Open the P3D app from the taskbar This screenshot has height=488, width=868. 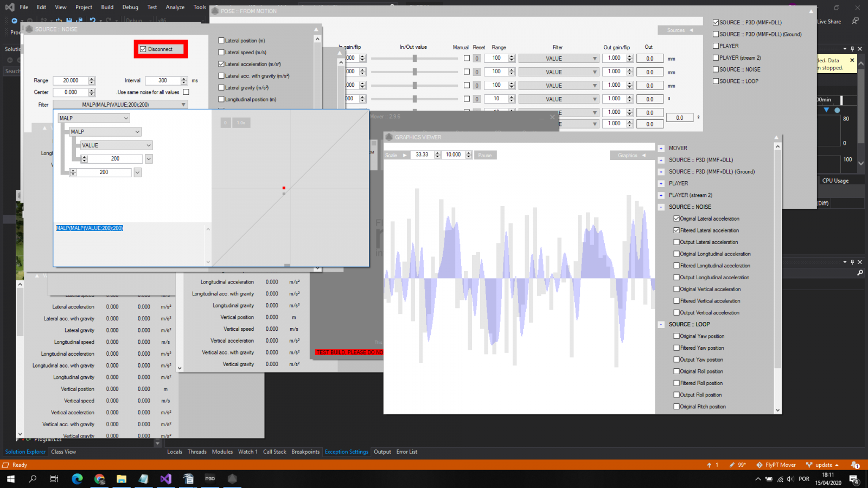(x=210, y=479)
